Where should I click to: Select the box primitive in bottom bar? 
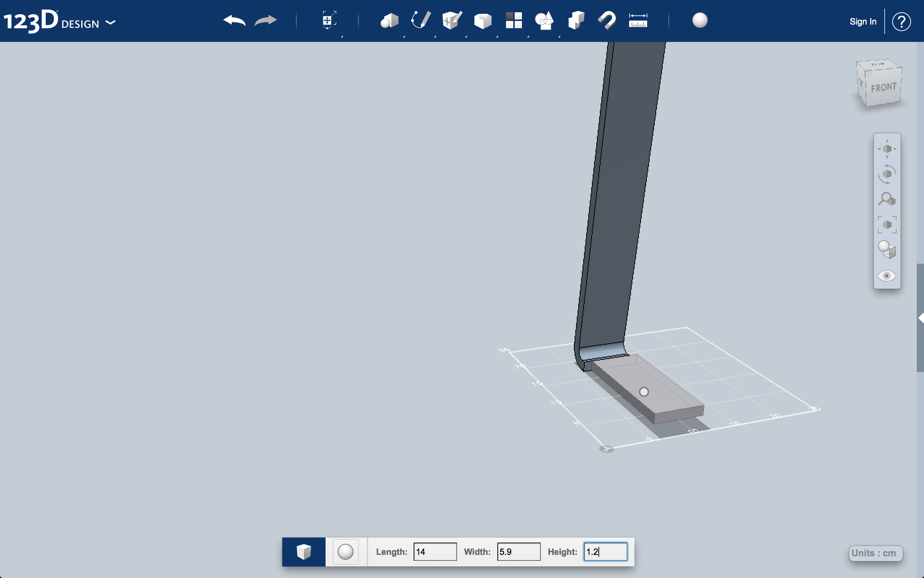tap(304, 552)
